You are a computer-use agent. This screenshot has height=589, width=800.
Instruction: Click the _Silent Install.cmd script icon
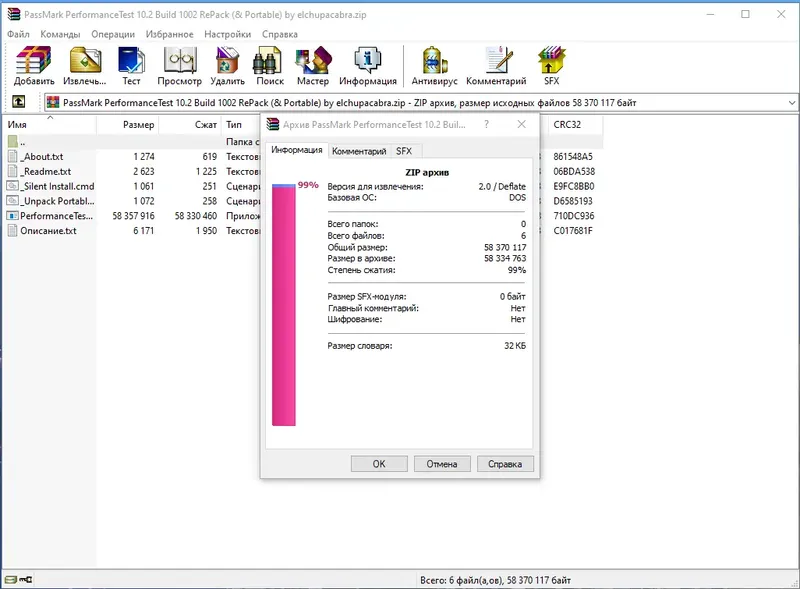click(x=13, y=186)
